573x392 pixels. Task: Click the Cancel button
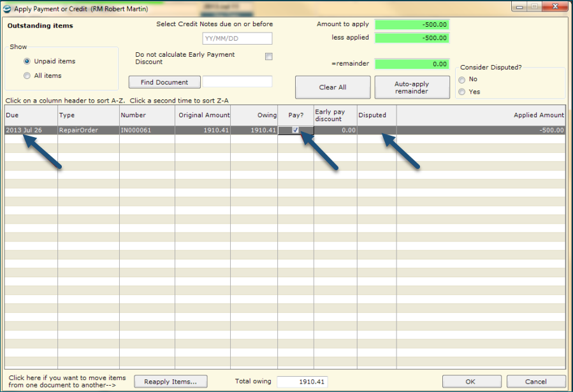(x=536, y=381)
